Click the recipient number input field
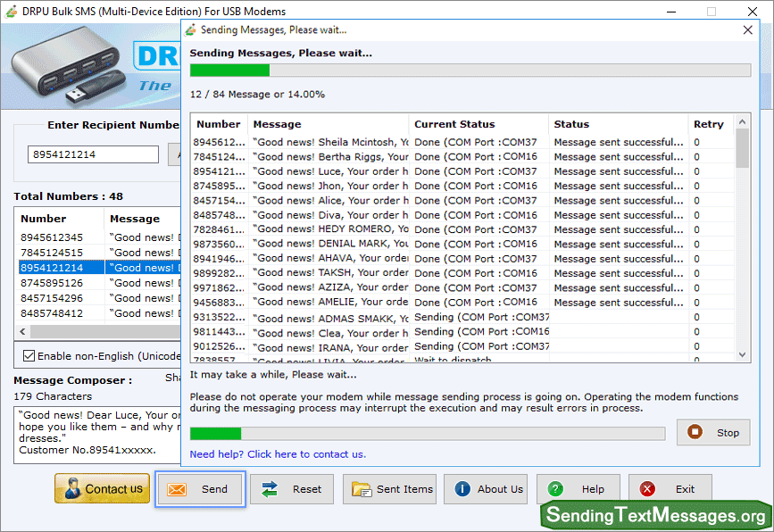The image size is (774, 532). click(x=93, y=154)
